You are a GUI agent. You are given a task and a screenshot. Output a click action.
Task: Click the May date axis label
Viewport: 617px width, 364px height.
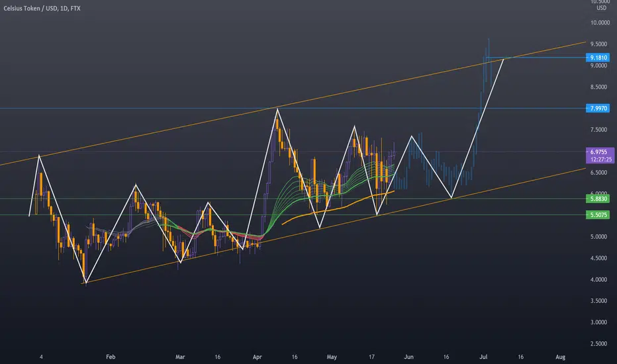click(x=332, y=357)
